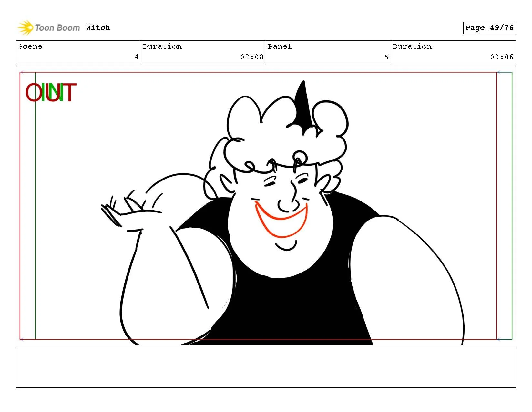This screenshot has height=412, width=532.
Task: Click the panel duration value '00:06'
Action: click(502, 57)
